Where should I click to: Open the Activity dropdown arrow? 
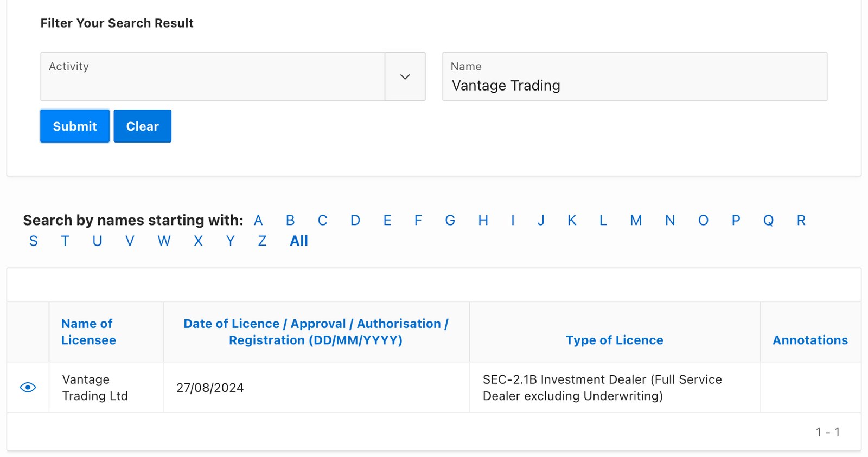(405, 76)
